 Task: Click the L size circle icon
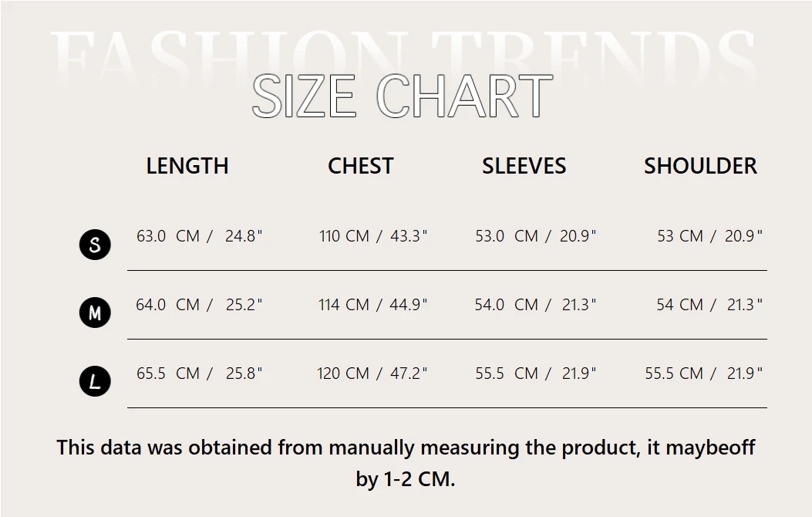coord(95,381)
